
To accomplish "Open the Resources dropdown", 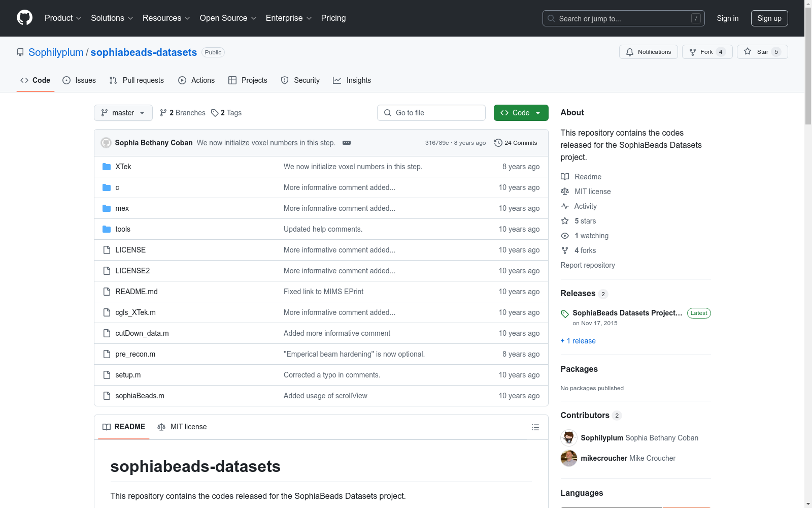I will coord(166,18).
